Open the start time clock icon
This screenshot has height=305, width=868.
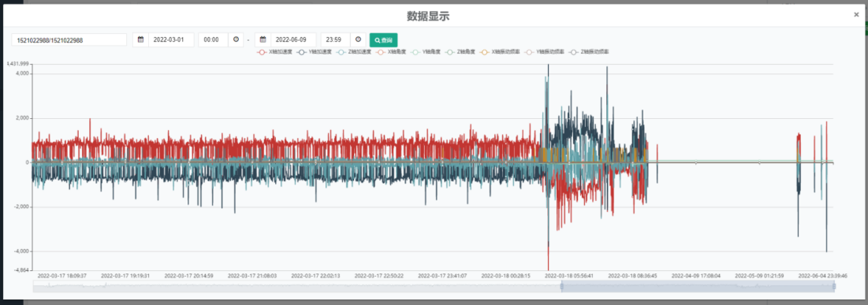point(236,40)
